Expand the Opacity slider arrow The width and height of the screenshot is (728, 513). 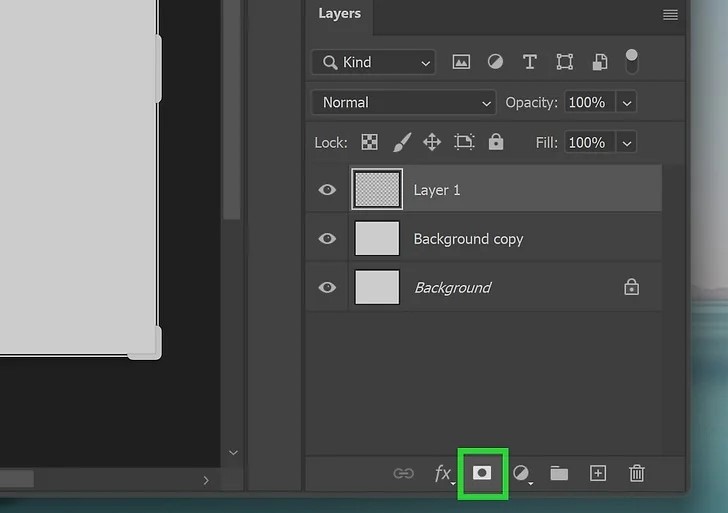627,102
